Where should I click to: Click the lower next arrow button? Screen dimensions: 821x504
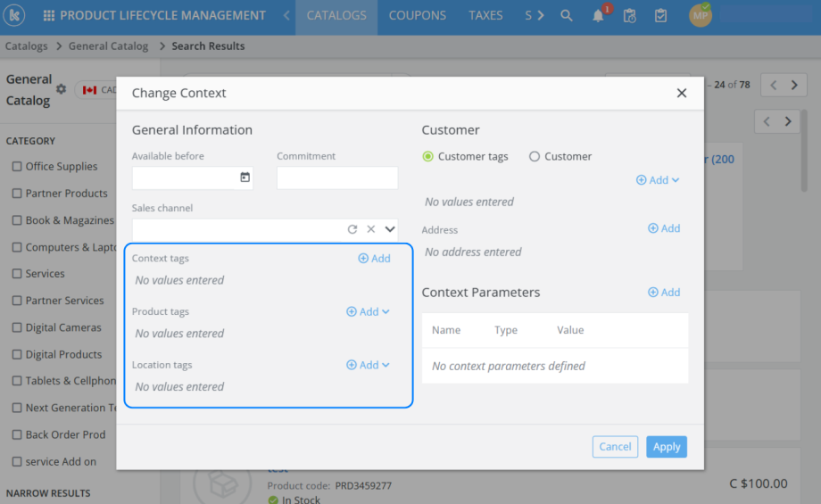point(788,121)
